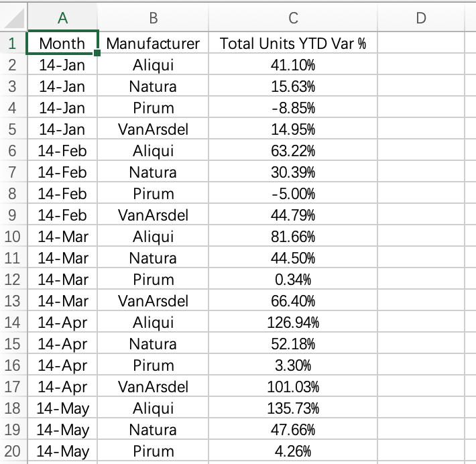Select row 1 header

(x=13, y=43)
